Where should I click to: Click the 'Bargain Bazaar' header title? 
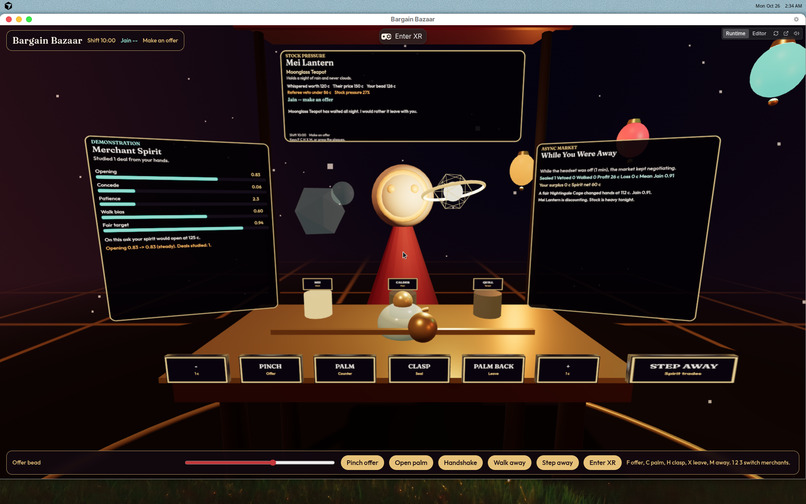(x=47, y=41)
